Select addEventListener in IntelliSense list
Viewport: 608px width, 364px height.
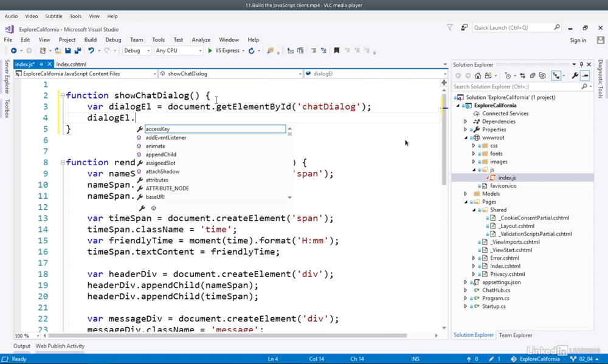[166, 137]
